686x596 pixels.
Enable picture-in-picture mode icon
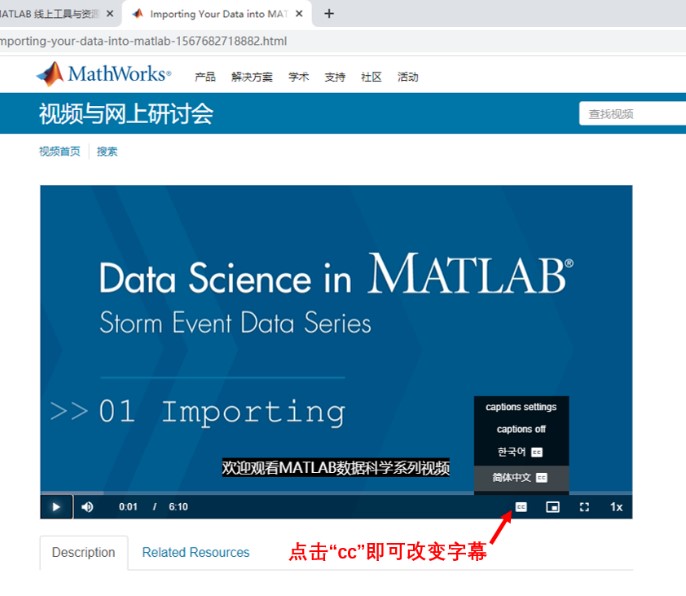553,507
